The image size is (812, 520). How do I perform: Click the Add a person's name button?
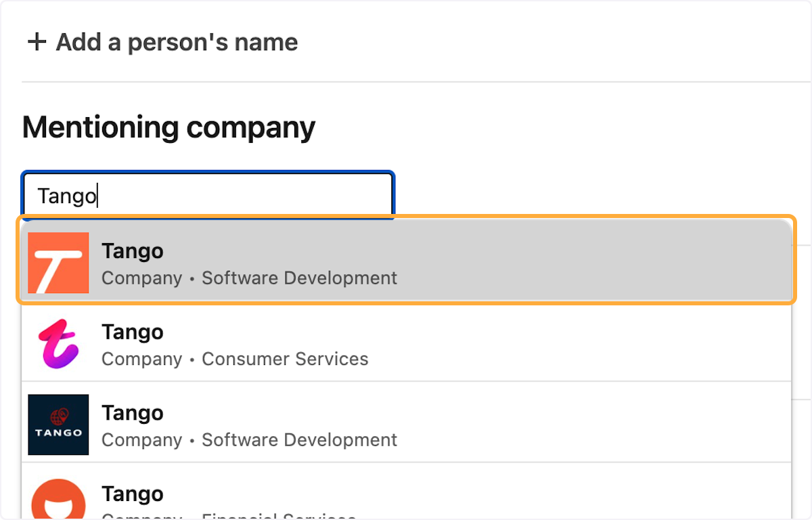point(162,42)
